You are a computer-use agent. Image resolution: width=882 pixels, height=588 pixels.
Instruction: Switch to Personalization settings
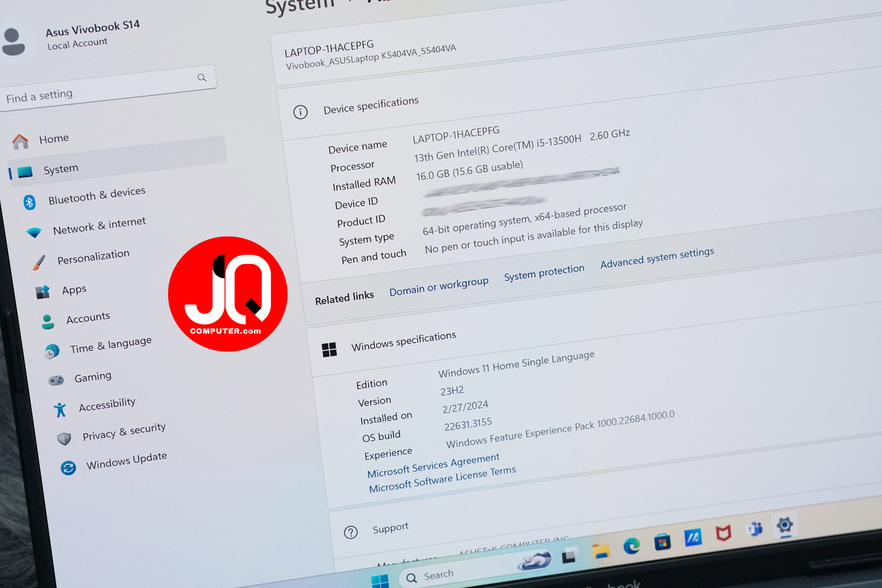pyautogui.click(x=93, y=256)
